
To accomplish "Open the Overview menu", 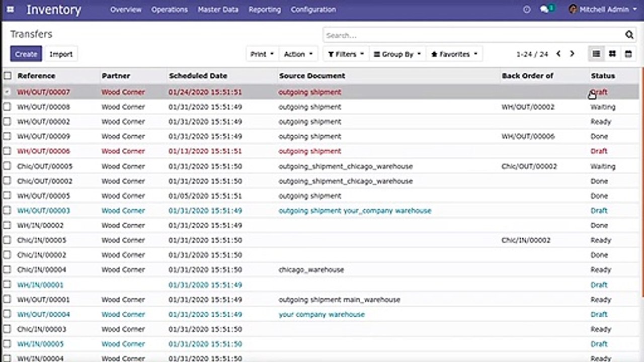I will 126,10.
